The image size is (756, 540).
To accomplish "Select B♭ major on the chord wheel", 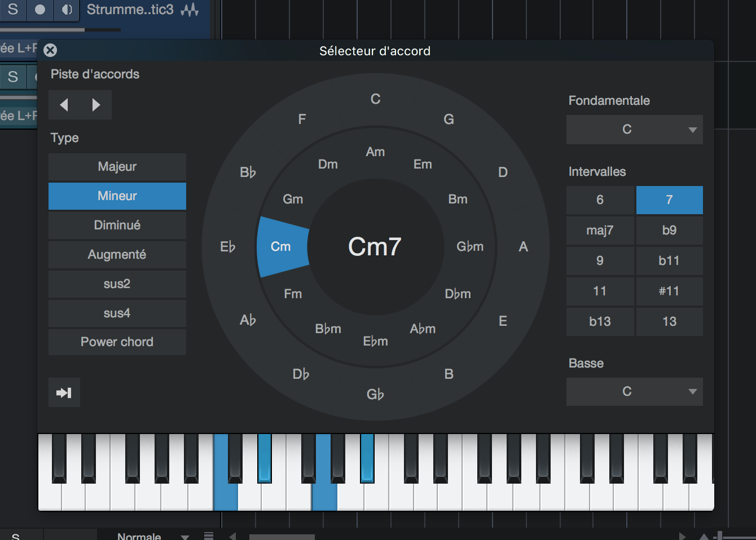I will 248,172.
